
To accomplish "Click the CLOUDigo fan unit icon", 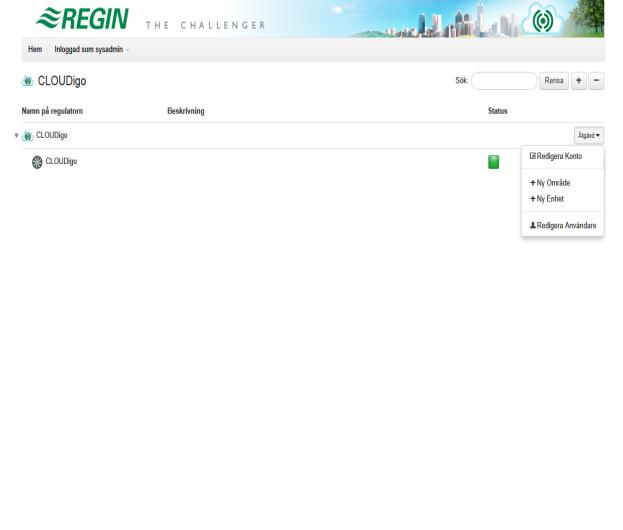I will click(x=37, y=162).
